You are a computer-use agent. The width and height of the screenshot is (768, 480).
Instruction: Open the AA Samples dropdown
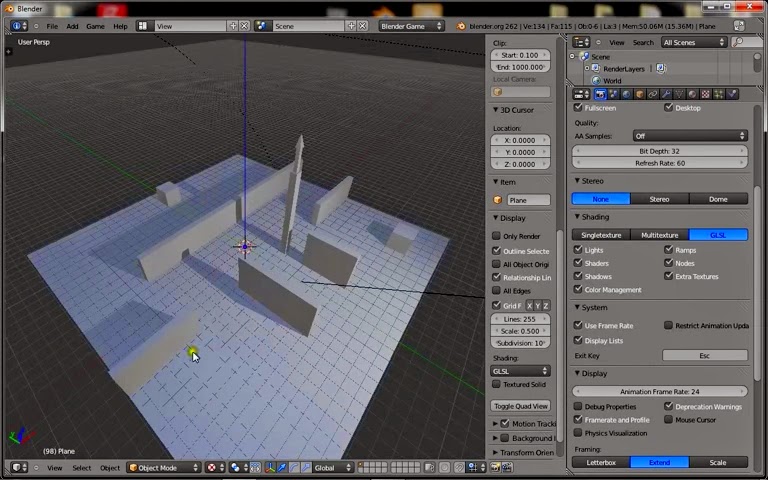690,136
